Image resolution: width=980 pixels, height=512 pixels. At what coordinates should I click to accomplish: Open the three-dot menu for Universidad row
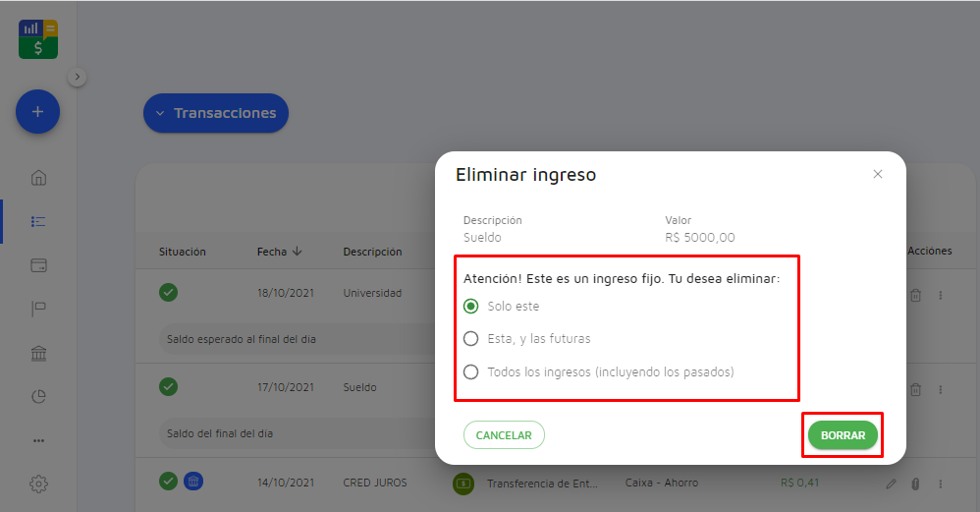click(x=940, y=295)
